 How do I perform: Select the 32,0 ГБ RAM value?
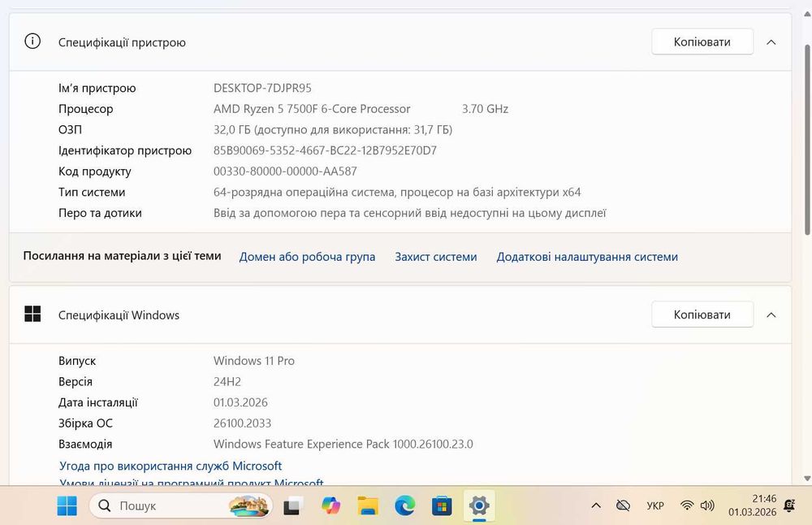[x=333, y=129]
